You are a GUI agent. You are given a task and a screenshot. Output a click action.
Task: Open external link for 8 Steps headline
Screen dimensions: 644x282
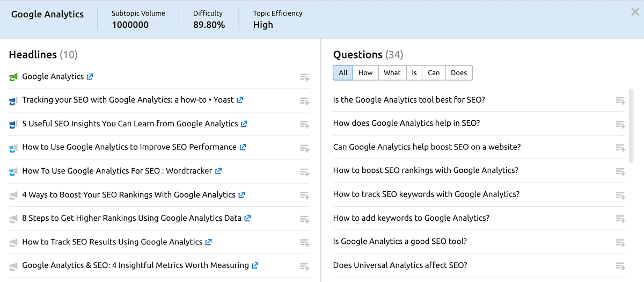click(247, 219)
